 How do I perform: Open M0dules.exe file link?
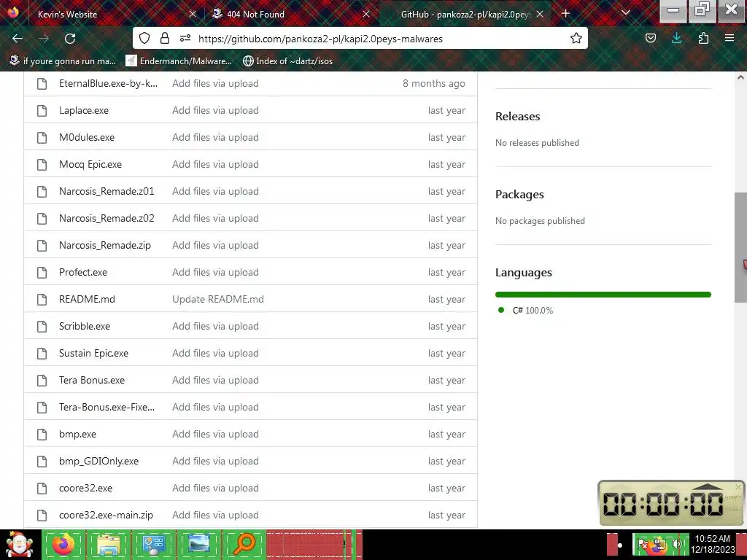87,138
